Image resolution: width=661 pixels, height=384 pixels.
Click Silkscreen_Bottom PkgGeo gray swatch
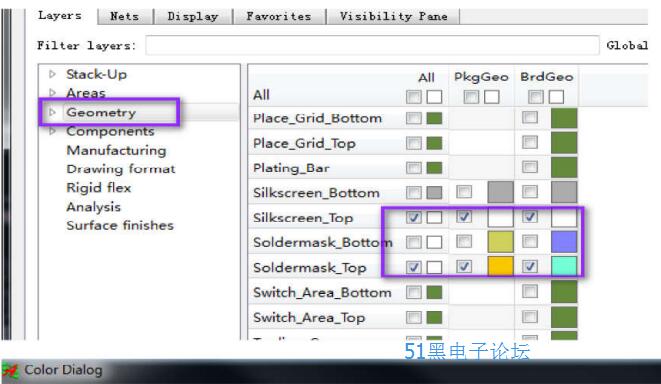pos(500,192)
